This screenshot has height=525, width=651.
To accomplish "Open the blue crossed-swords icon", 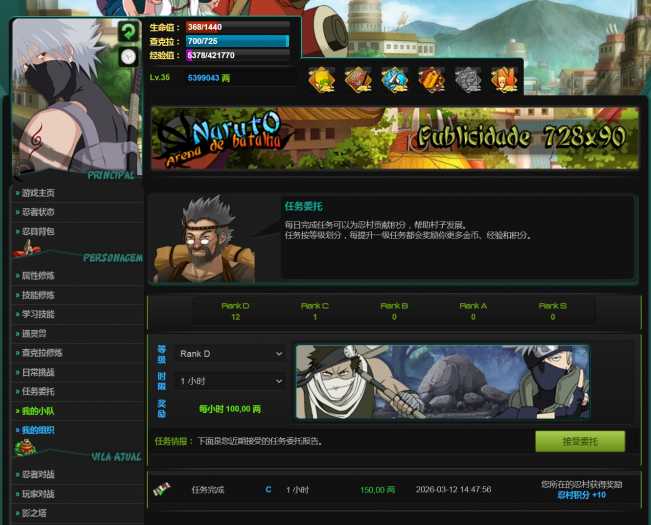I will tap(394, 79).
